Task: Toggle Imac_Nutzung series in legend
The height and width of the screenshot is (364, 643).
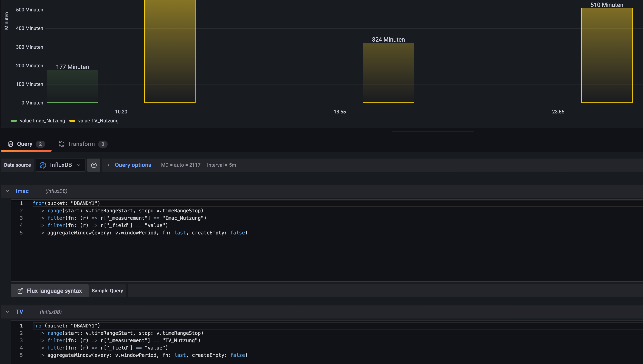Action: click(x=42, y=121)
